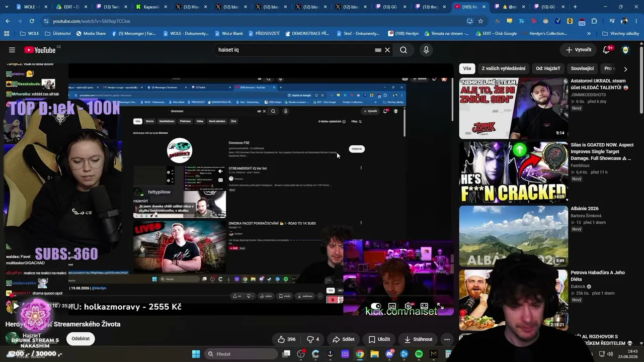Open the YouTube notifications bell
This screenshot has height=362, width=644.
pyautogui.click(x=607, y=50)
